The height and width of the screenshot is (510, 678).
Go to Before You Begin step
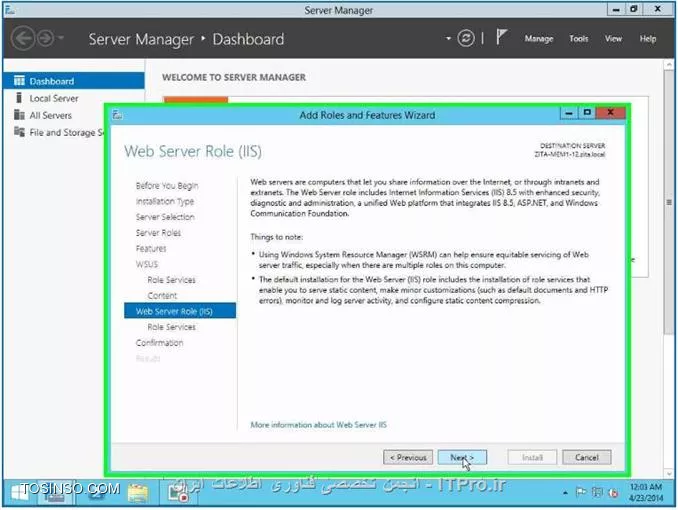point(167,186)
